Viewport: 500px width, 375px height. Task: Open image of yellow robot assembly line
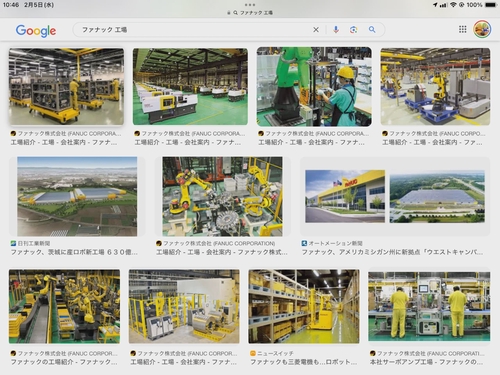[x=64, y=306]
